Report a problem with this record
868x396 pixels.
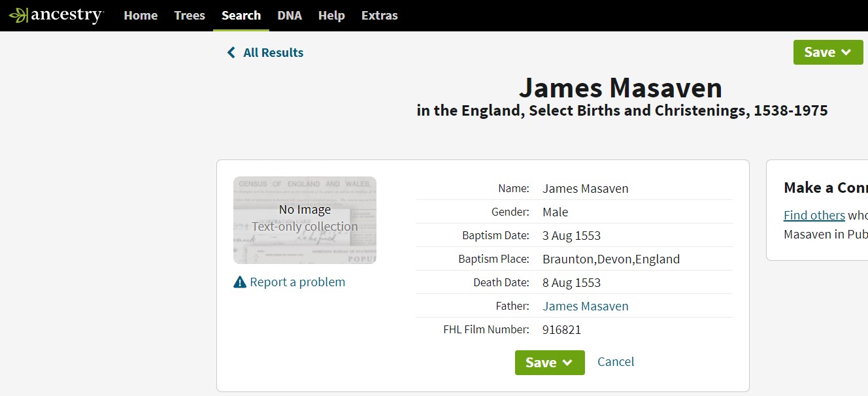(297, 282)
